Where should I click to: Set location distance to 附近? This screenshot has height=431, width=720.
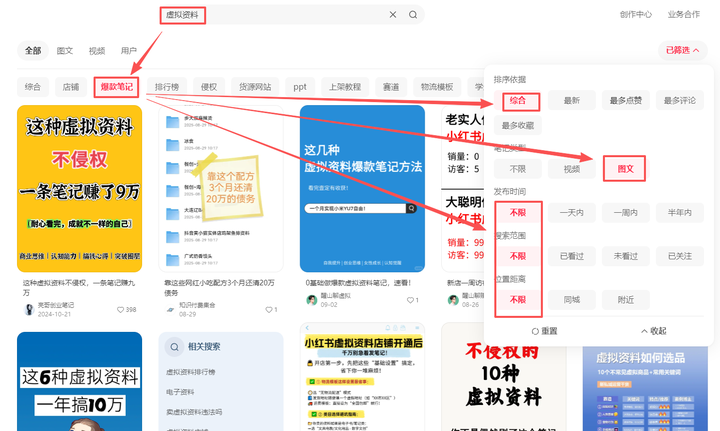(x=625, y=300)
